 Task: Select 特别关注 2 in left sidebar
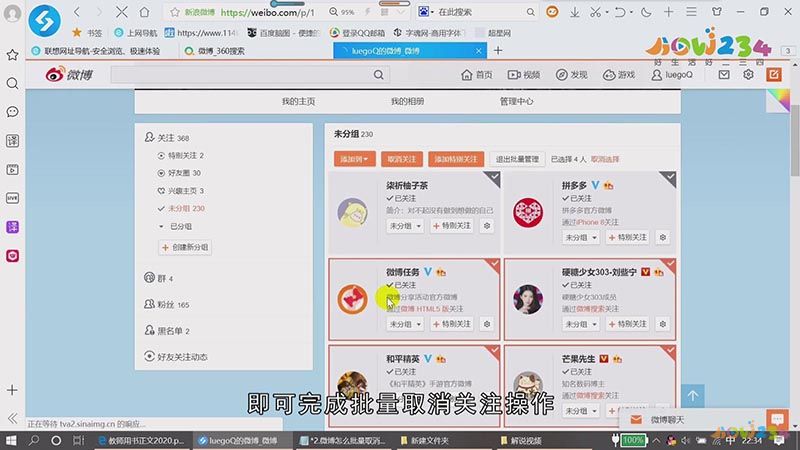point(181,156)
